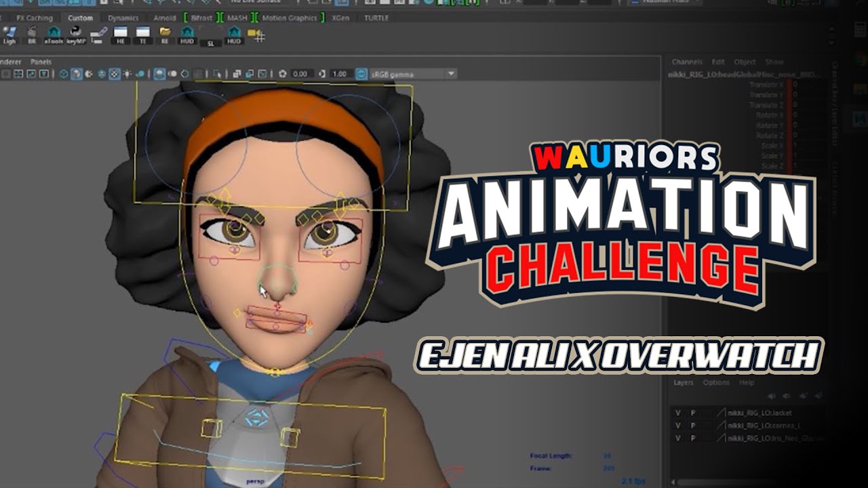Open the MASH shelf tab
Image resolution: width=868 pixels, height=488 pixels.
coord(237,18)
